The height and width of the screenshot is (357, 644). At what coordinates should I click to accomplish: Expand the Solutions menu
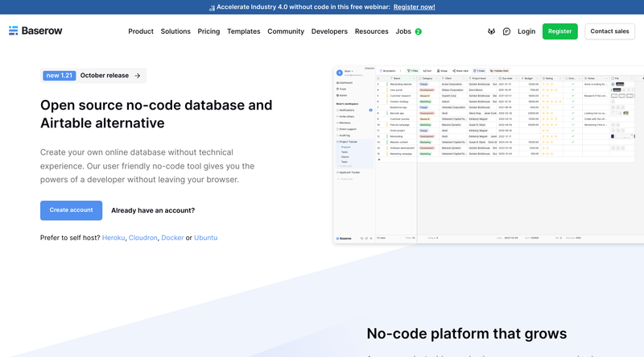(x=175, y=31)
